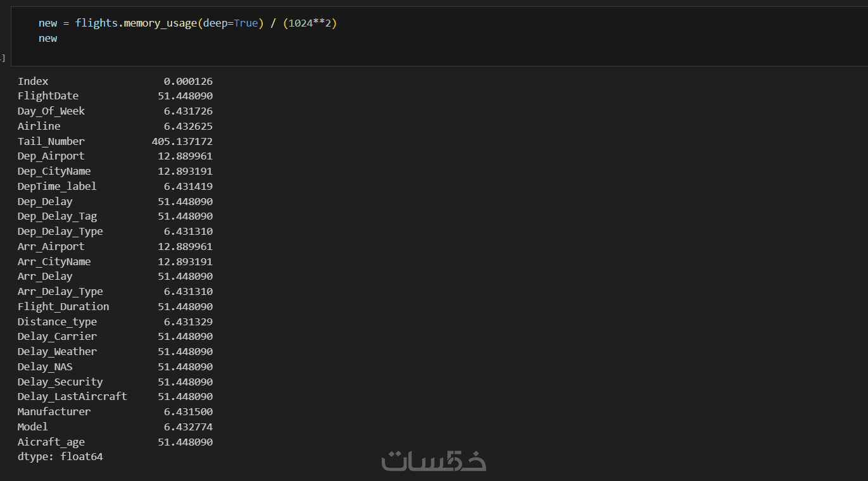The width and height of the screenshot is (868, 481).
Task: Click the Index row label in output
Action: [33, 82]
